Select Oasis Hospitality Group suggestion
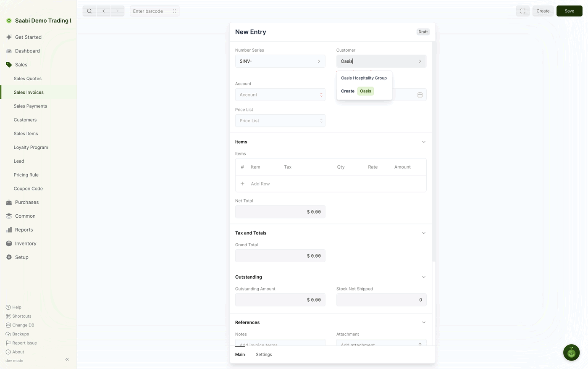Image resolution: width=588 pixels, height=369 pixels. coord(364,78)
